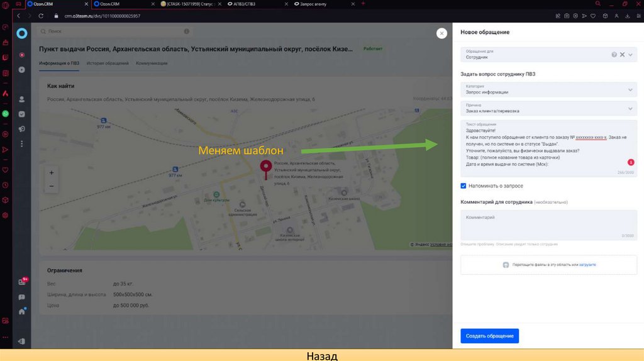Open the chat bubble icon in CRM sidebar
The height and width of the screenshot is (361, 644).
(22, 297)
